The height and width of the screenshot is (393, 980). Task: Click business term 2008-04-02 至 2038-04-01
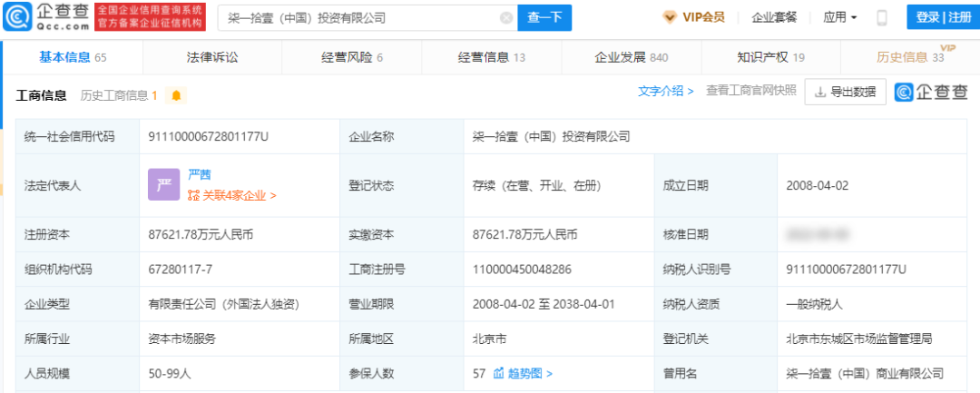pyautogui.click(x=544, y=304)
